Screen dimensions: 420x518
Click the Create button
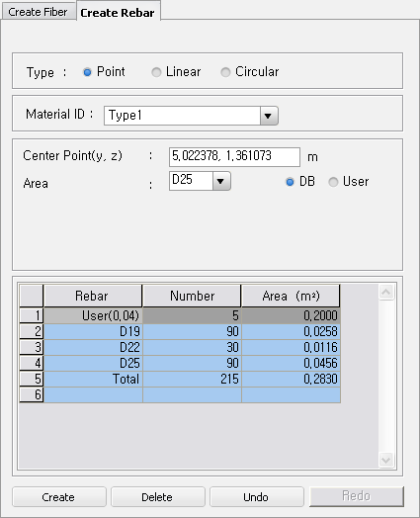click(59, 497)
